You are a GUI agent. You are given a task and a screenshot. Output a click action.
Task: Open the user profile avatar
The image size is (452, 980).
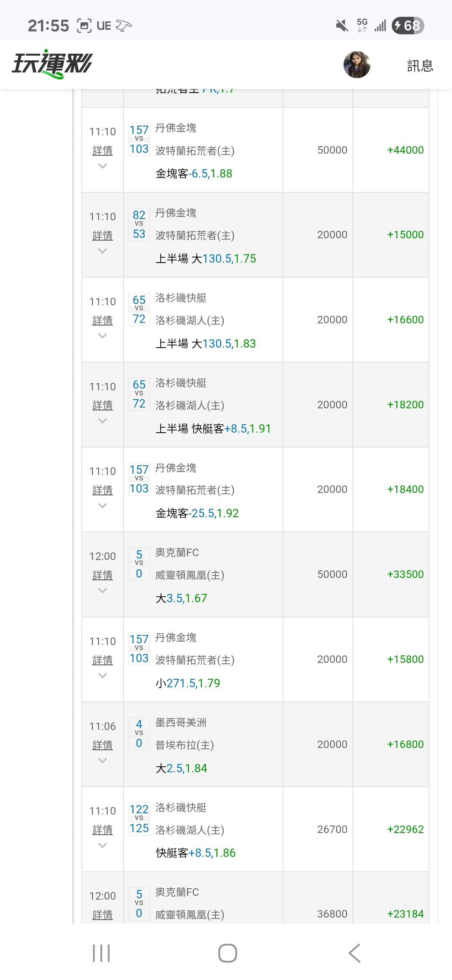[357, 65]
